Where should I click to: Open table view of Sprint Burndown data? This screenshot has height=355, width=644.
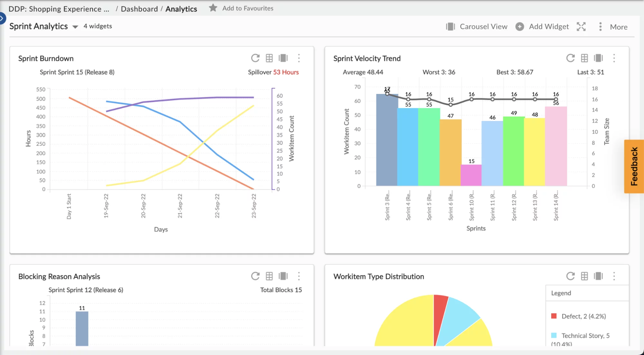tap(269, 58)
